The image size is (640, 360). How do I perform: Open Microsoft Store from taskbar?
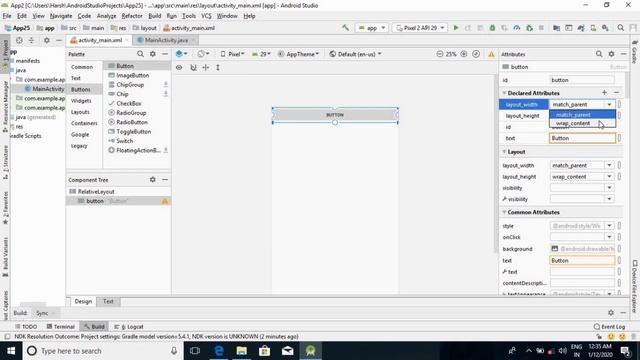(x=264, y=351)
